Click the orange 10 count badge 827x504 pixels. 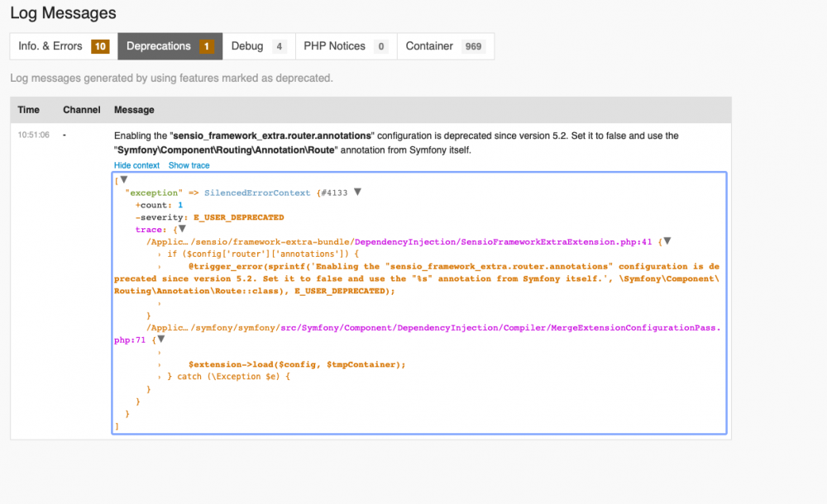[x=100, y=47]
